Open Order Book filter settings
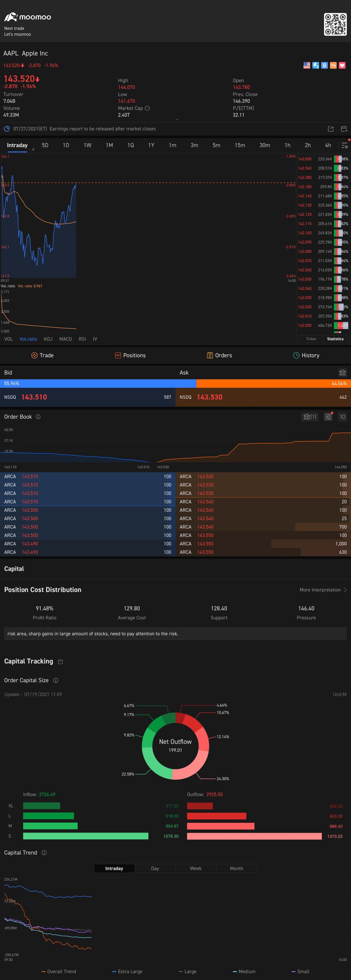This screenshot has width=351, height=980. [x=328, y=417]
